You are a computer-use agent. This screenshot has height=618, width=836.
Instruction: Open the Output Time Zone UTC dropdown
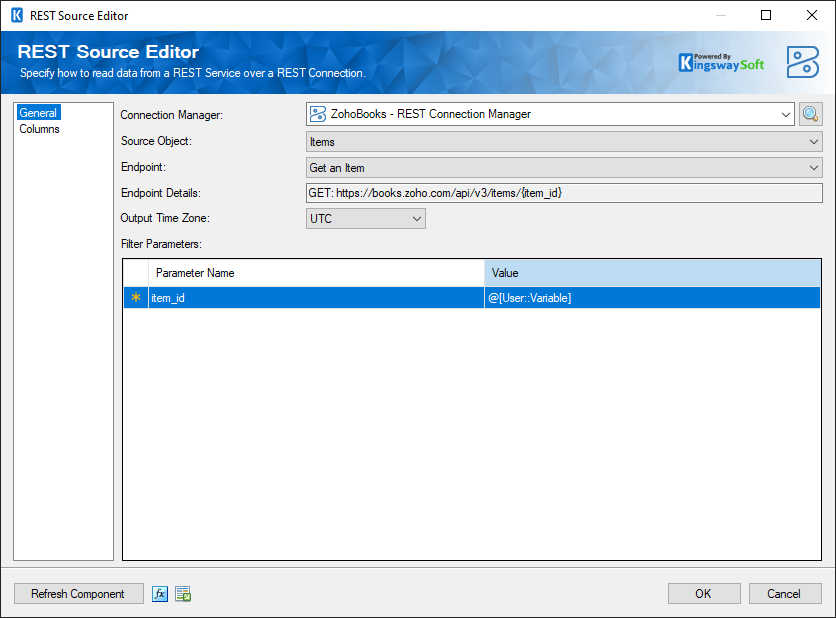(x=366, y=219)
